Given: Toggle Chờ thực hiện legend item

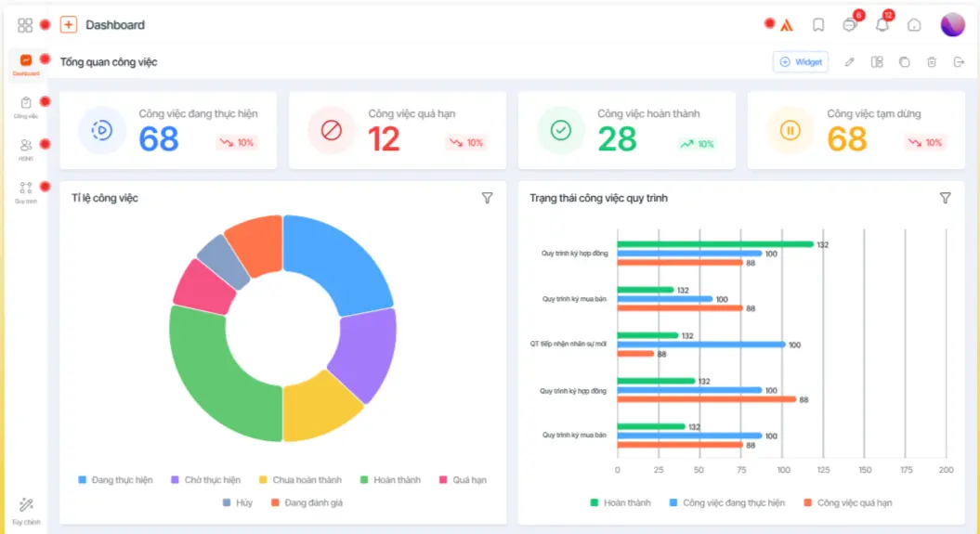Looking at the screenshot, I should [x=205, y=479].
